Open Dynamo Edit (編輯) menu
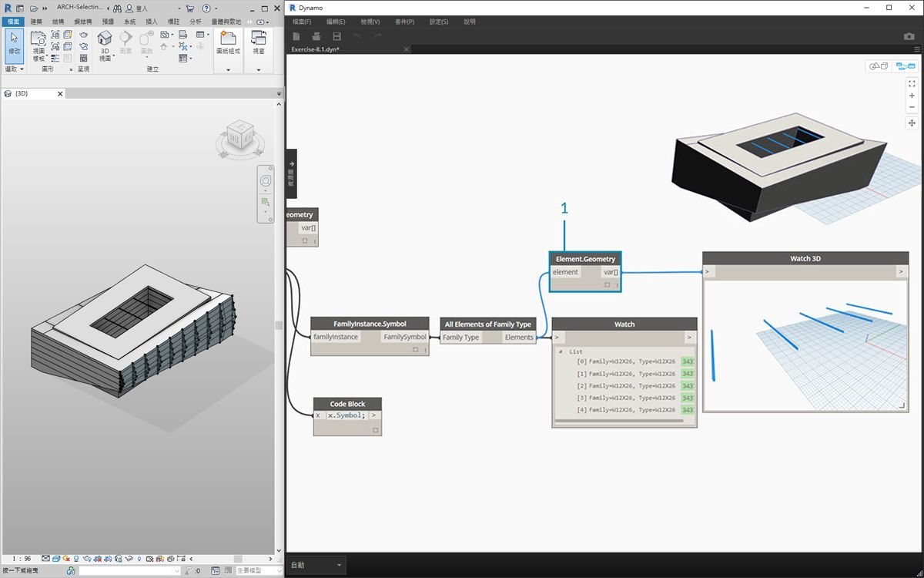Image resolution: width=924 pixels, height=578 pixels. (336, 22)
